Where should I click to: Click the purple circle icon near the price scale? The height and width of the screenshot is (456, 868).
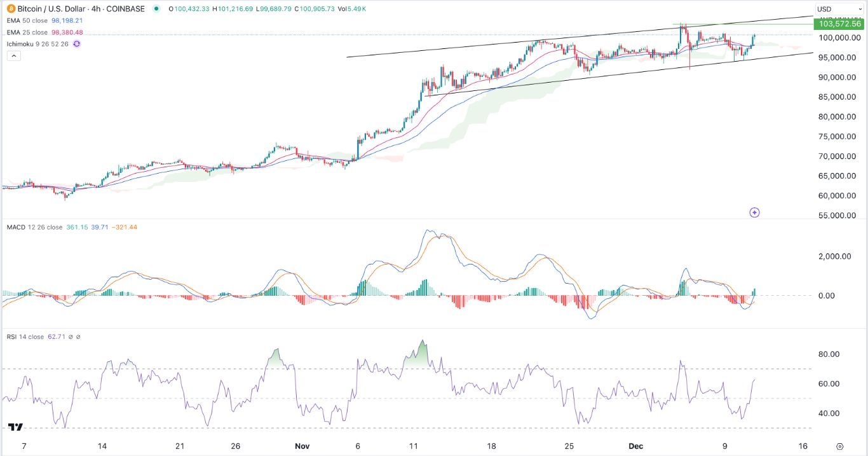click(x=754, y=212)
